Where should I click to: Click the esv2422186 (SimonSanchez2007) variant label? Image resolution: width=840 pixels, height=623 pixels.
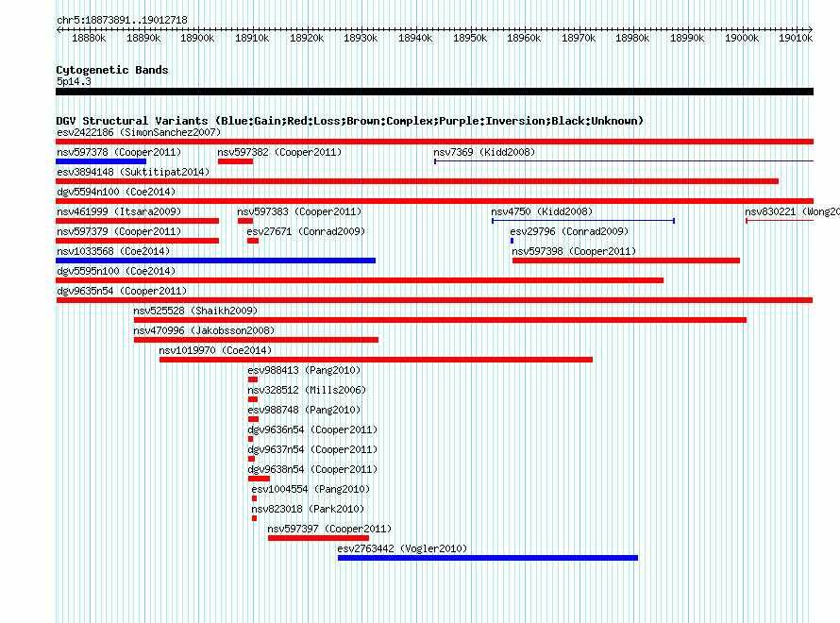pyautogui.click(x=139, y=132)
